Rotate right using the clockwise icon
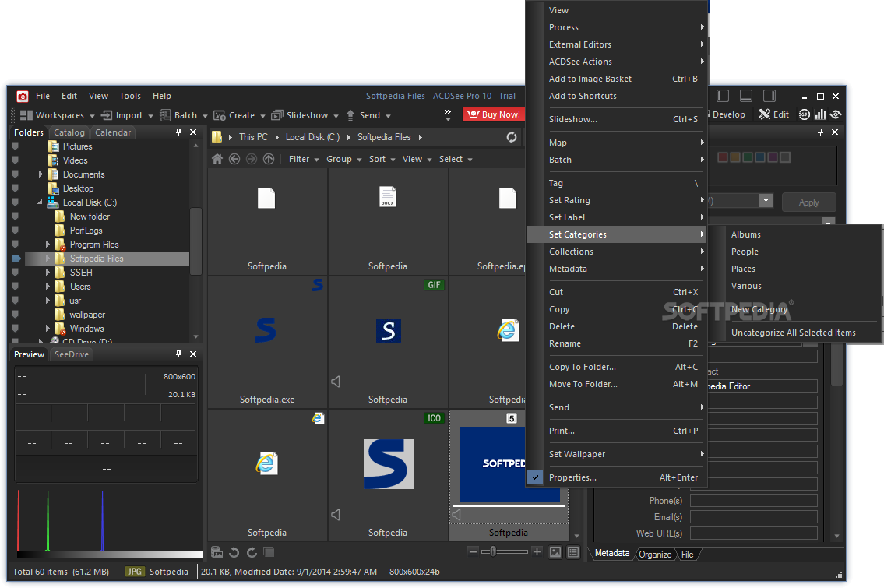This screenshot has width=884, height=588. [x=252, y=552]
